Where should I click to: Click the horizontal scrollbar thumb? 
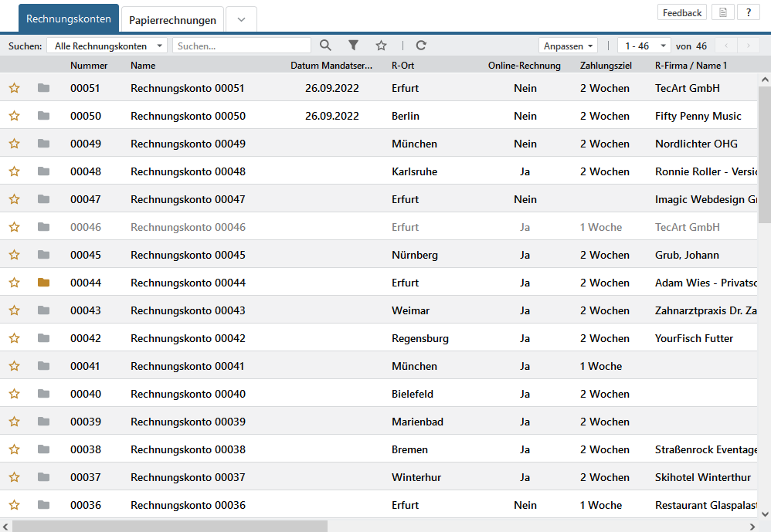coord(170,526)
